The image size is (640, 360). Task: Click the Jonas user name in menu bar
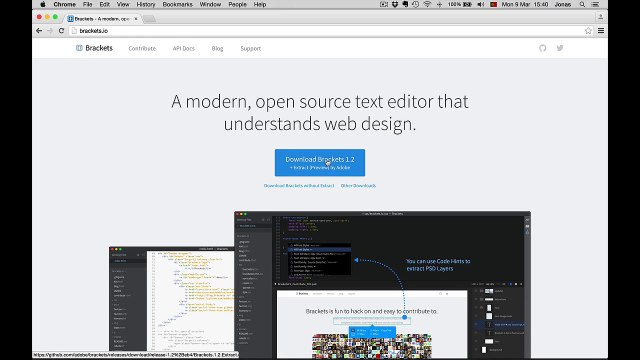coord(563,4)
